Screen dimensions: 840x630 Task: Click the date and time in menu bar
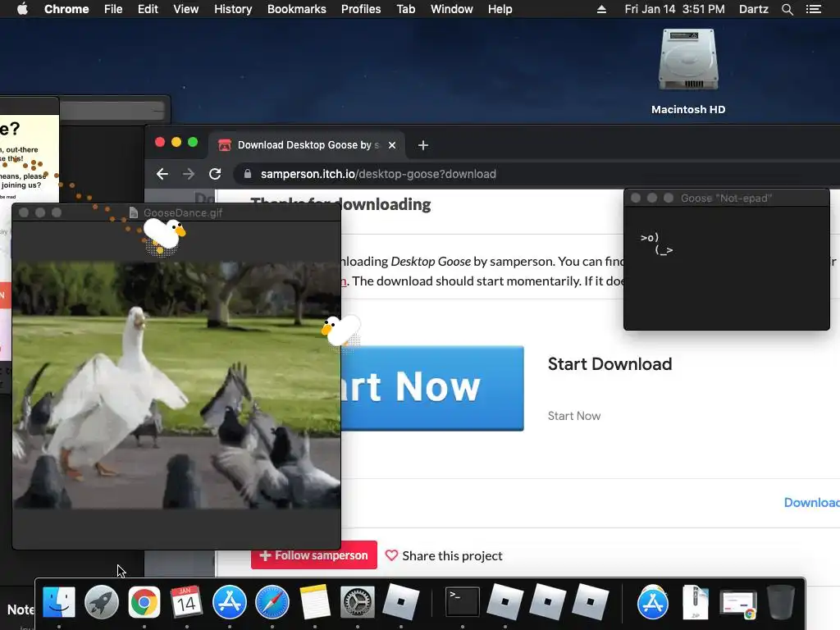674,9
